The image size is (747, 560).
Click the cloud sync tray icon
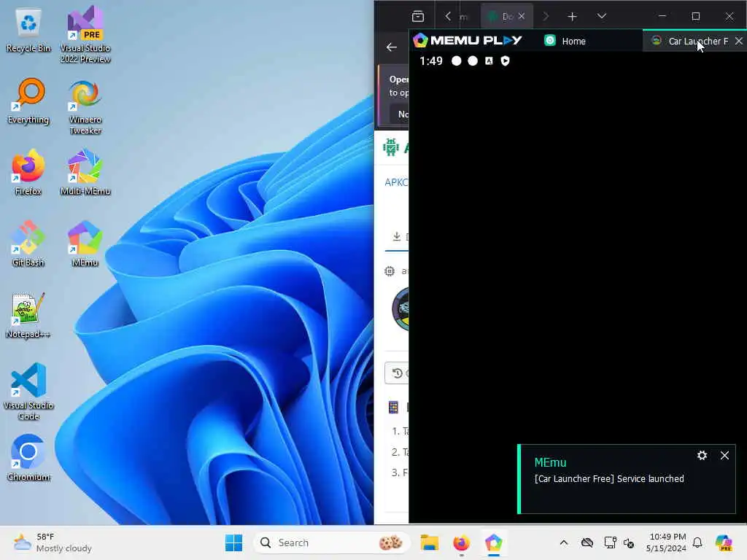click(x=587, y=542)
